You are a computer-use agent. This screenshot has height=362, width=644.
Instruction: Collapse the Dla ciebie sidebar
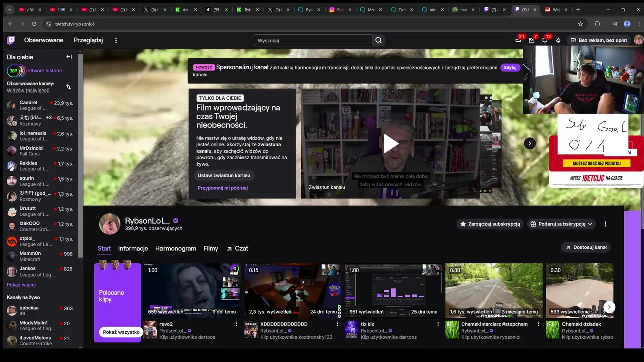click(x=69, y=57)
